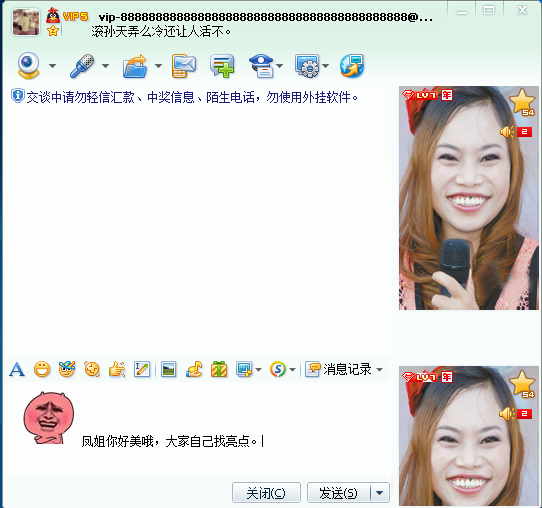The image size is (542, 508).
Task: Click the 关闭(C) button
Action: pyautogui.click(x=266, y=493)
